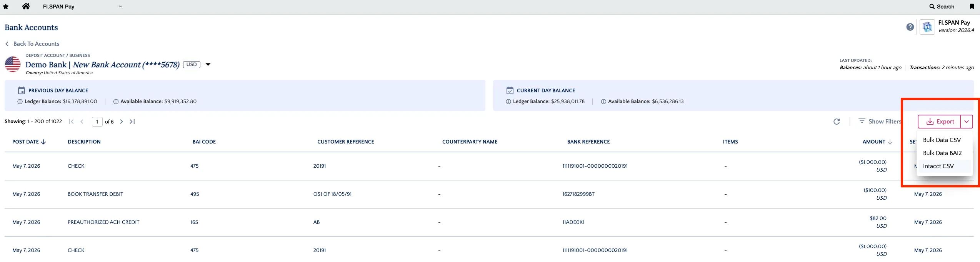The width and height of the screenshot is (980, 262).
Task: Click the Previous Day Balance calendar icon
Action: [22, 90]
